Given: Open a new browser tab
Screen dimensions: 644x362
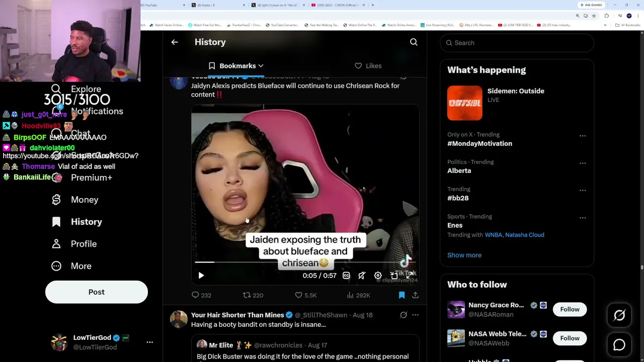Looking at the screenshot, I should pyautogui.click(x=372, y=5).
